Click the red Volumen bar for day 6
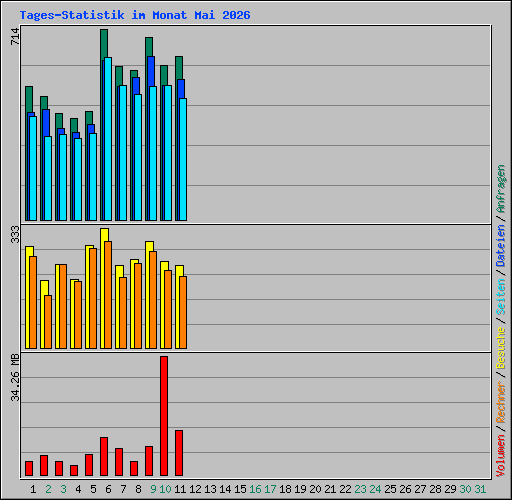The height and width of the screenshot is (500, 512). coord(104,456)
